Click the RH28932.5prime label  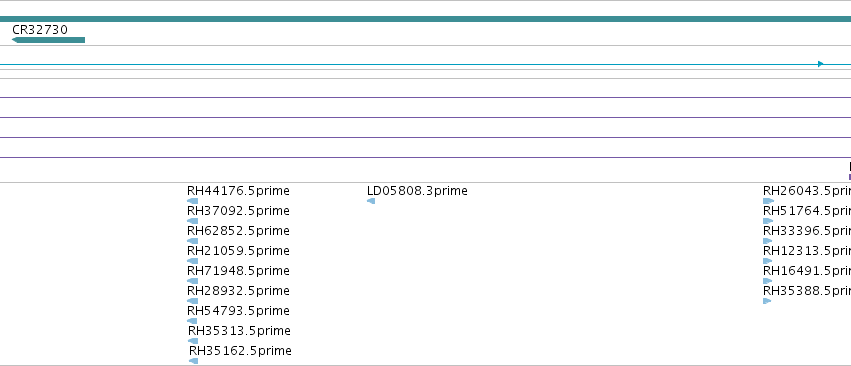[238, 291]
